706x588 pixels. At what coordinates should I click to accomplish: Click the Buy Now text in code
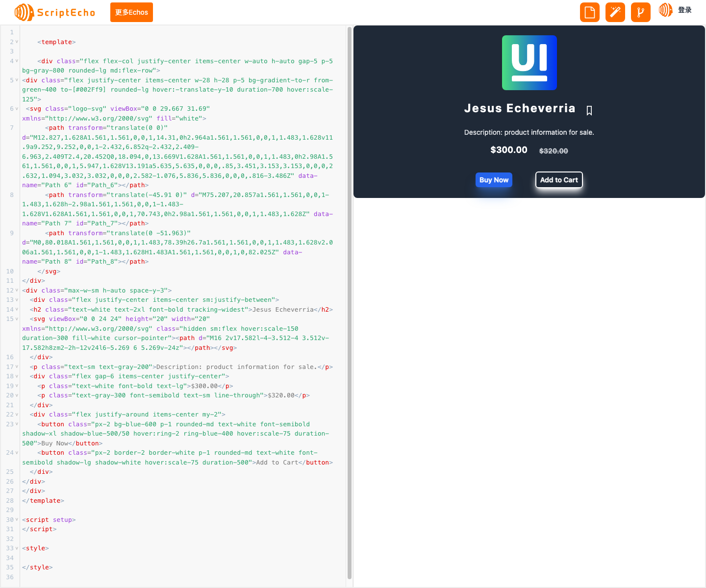coord(55,443)
